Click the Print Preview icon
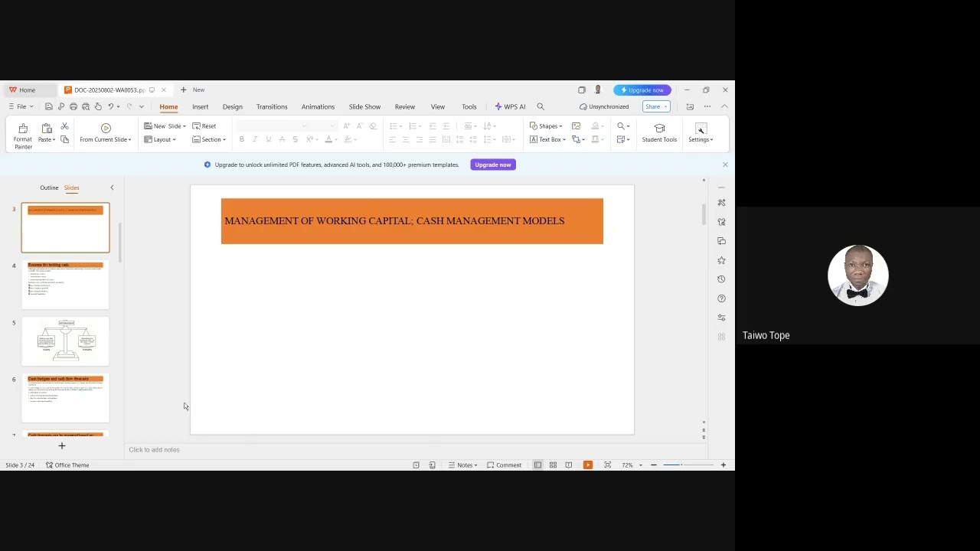This screenshot has height=551, width=980. (86, 106)
